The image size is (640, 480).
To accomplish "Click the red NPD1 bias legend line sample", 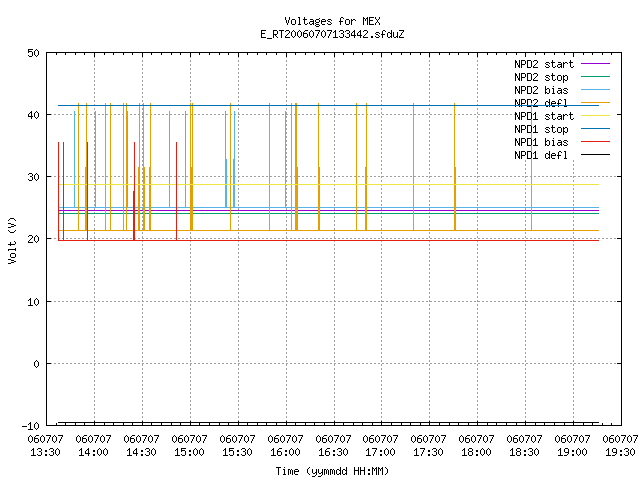I will 595,142.
